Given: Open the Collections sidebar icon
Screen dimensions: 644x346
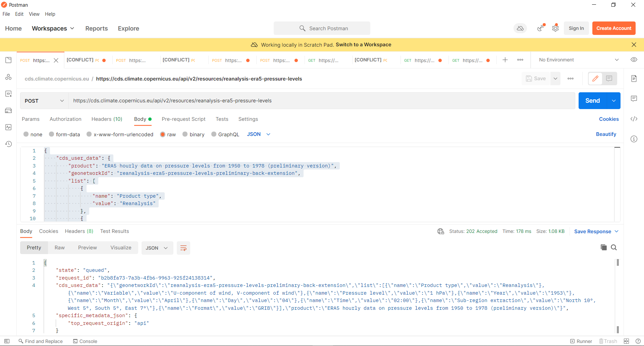Looking at the screenshot, I should coord(8,60).
